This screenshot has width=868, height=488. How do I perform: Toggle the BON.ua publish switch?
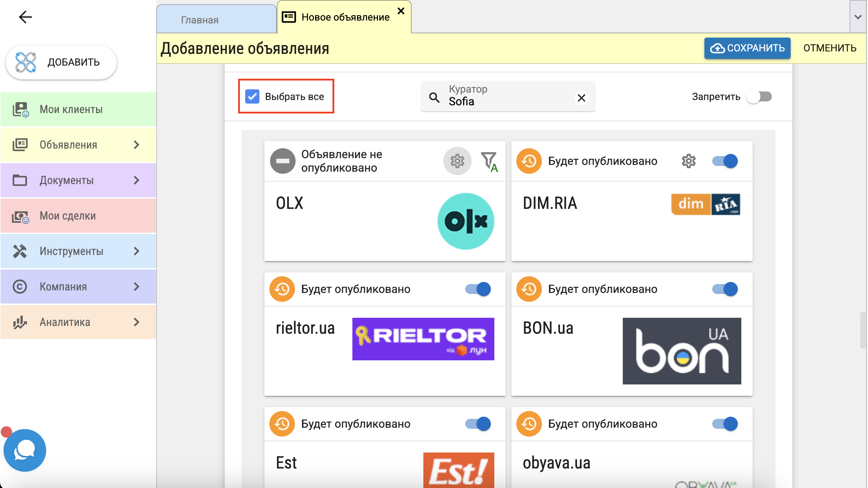coord(725,289)
